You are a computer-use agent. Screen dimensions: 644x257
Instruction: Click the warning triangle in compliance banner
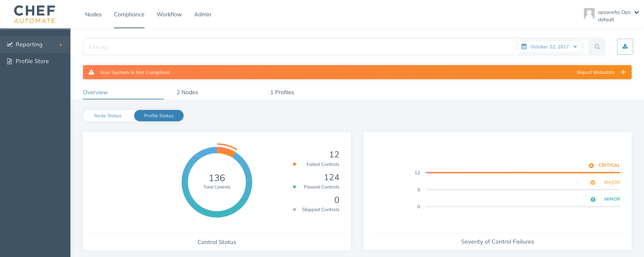91,72
